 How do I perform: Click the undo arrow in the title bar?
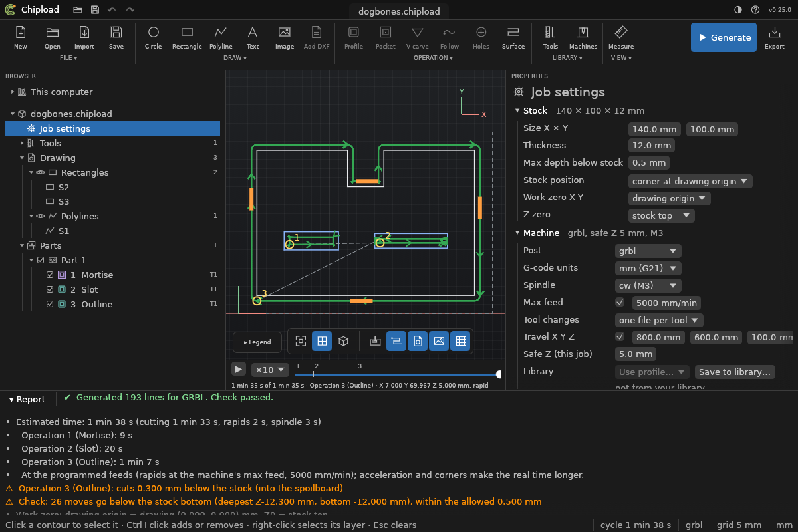(112, 10)
